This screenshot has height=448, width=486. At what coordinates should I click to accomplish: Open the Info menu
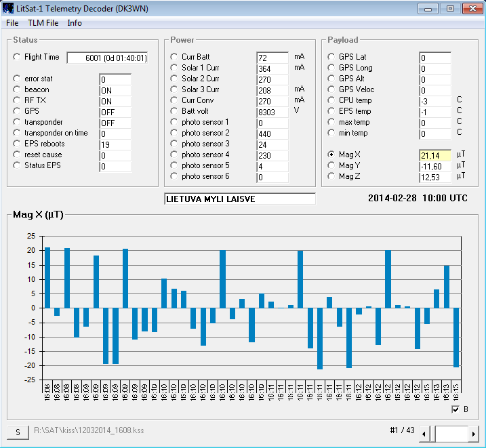[x=75, y=23]
